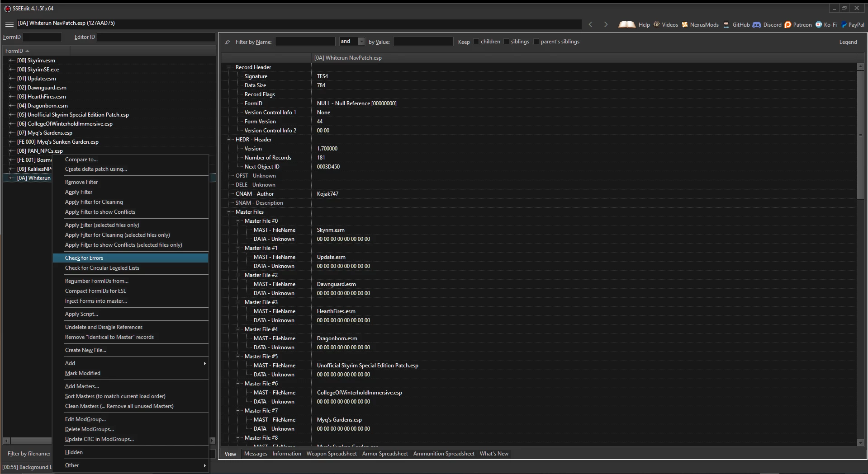The height and width of the screenshot is (474, 868).
Task: Click the FormID column header to sort
Action: [36, 51]
